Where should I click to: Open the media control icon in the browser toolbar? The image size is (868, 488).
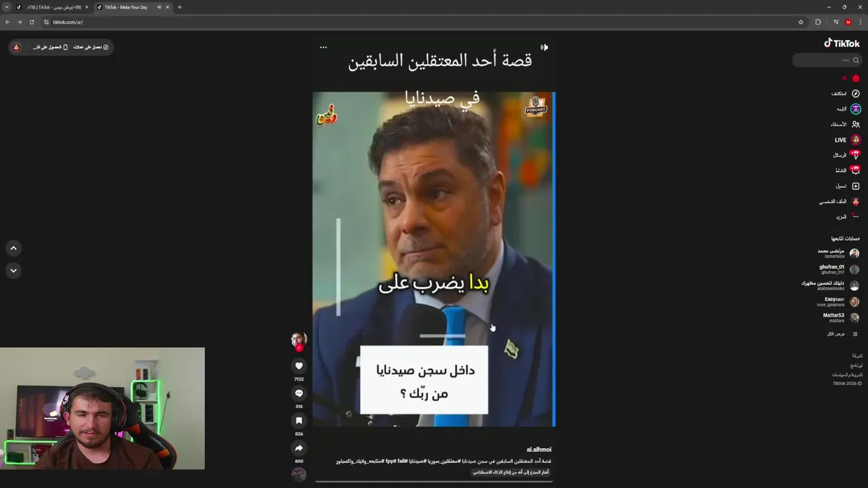tap(836, 22)
